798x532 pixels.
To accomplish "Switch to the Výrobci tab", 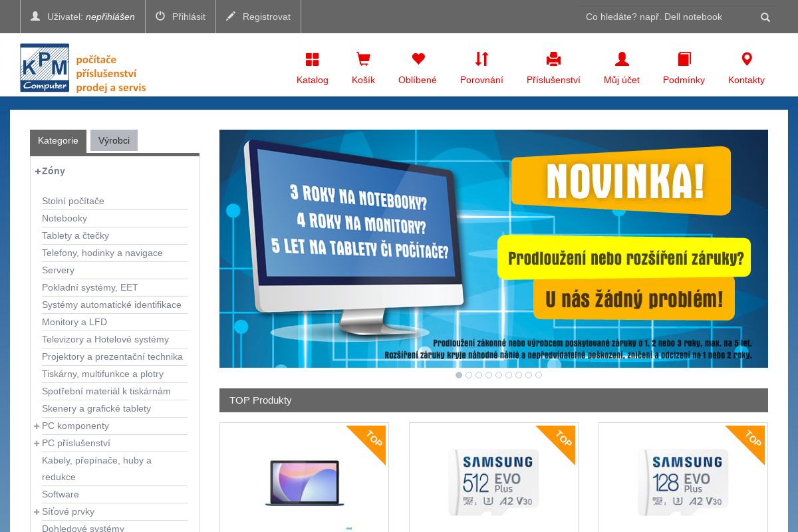I will (114, 140).
